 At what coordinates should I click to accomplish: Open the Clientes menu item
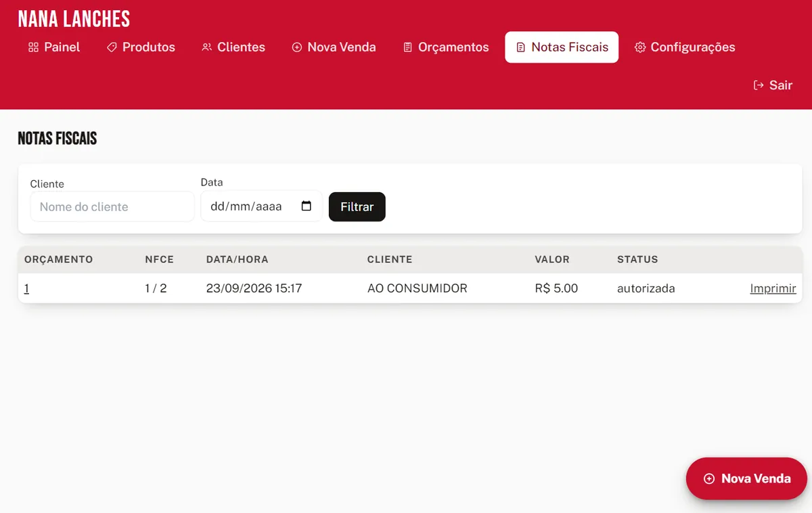[x=233, y=47]
